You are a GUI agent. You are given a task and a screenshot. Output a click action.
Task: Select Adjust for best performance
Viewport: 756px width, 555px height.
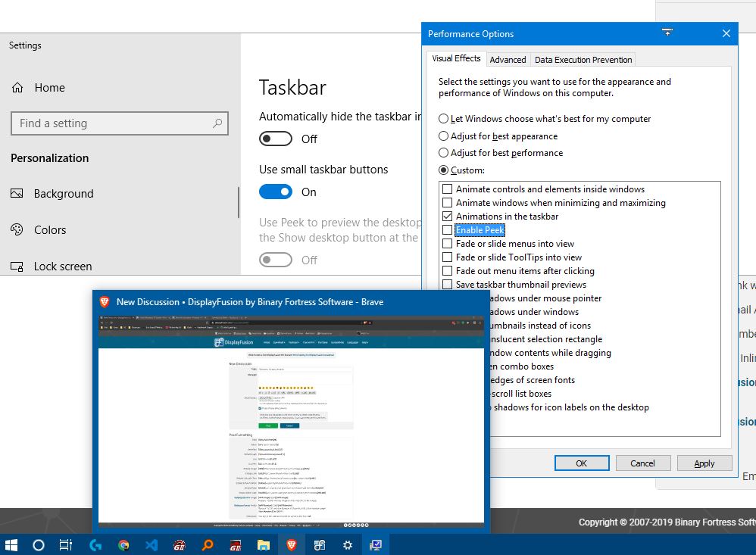(x=444, y=153)
